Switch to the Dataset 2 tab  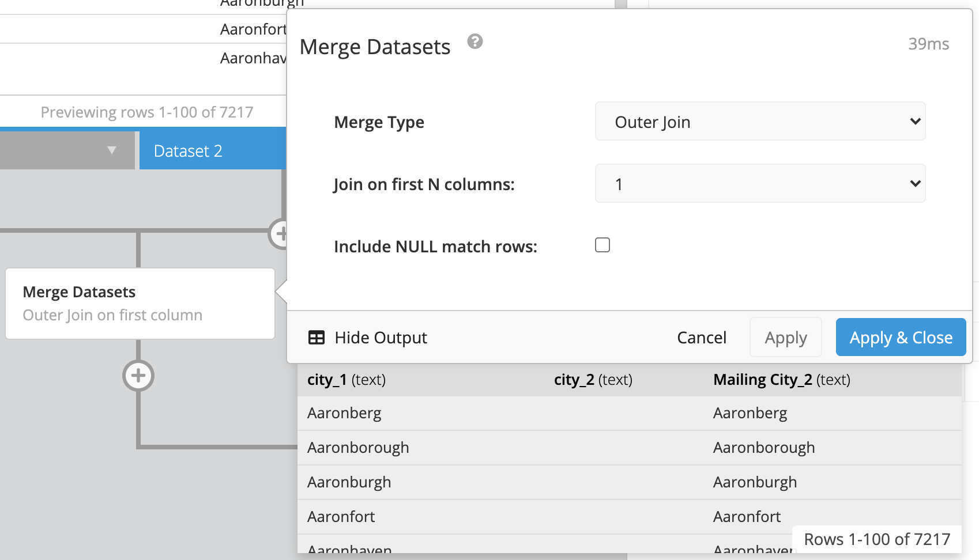coord(213,150)
